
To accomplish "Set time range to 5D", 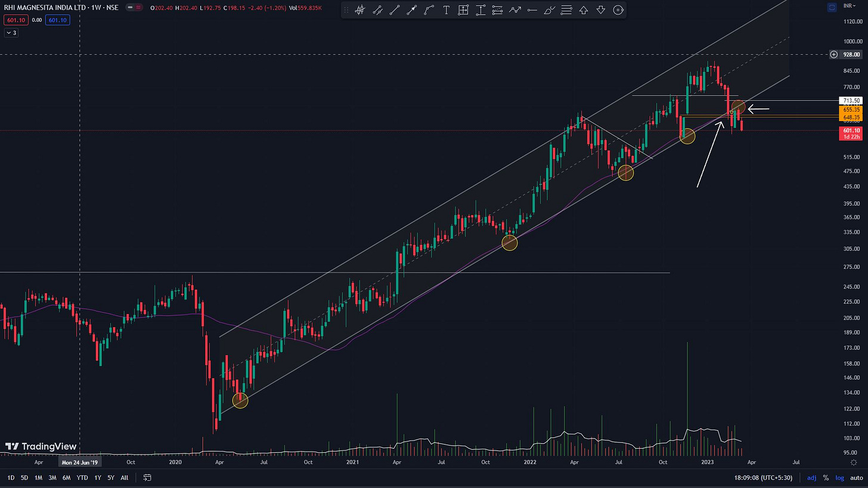I will coord(24,477).
